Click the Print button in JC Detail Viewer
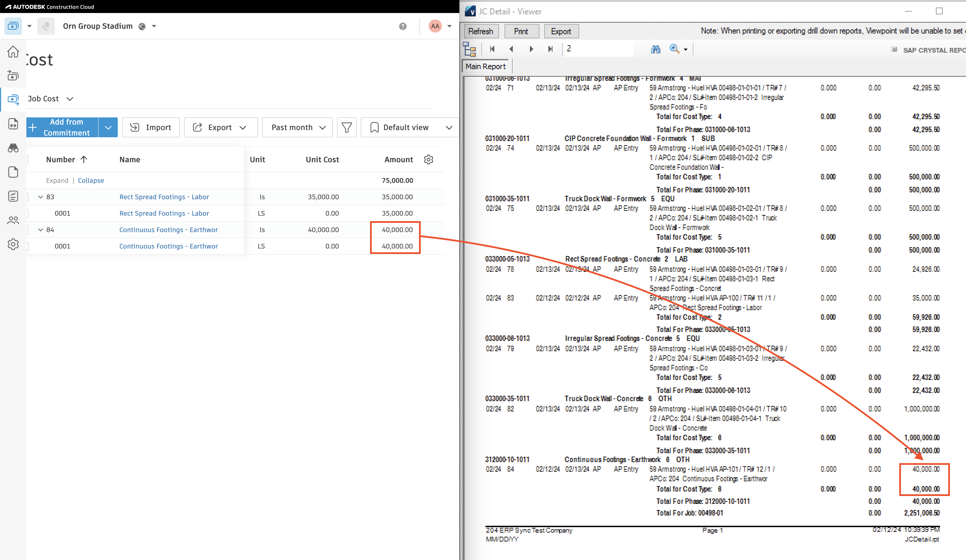This screenshot has height=560, width=966. [521, 31]
